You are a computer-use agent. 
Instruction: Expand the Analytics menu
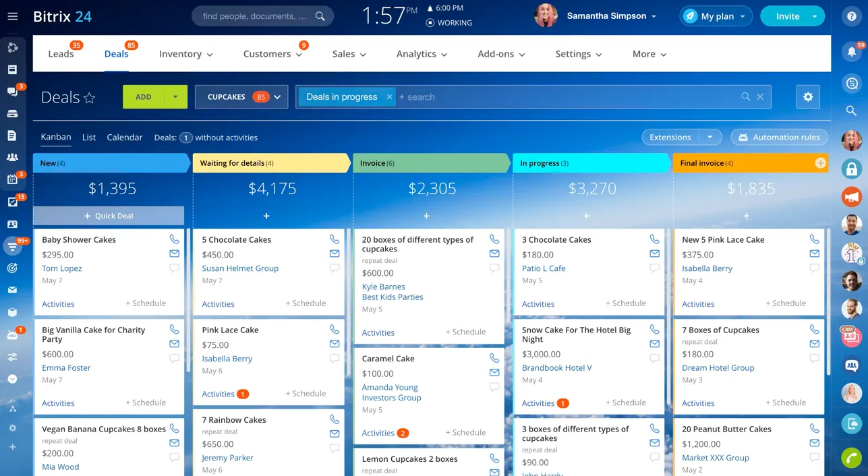click(422, 54)
